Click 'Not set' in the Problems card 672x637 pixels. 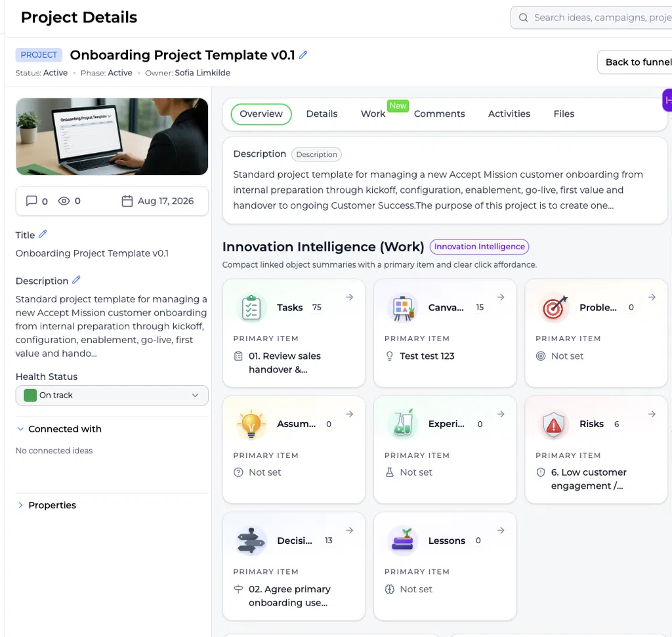coord(567,356)
